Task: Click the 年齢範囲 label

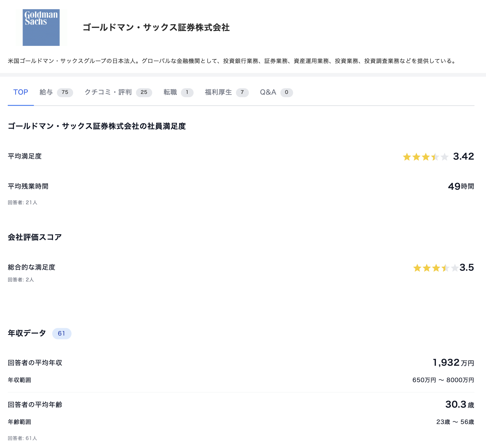Action: 19,422
